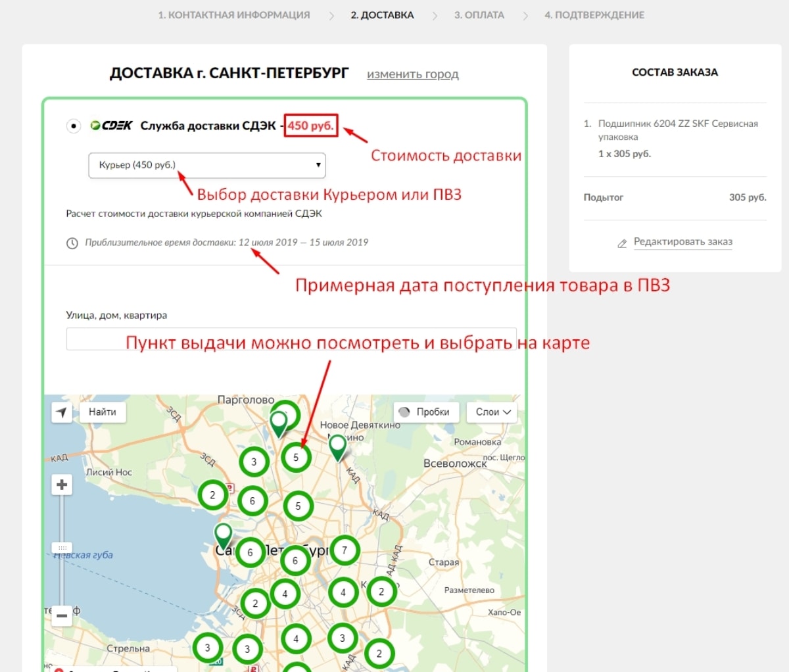The width and height of the screenshot is (789, 672).
Task: Click the green pin on the western coast
Action: (224, 535)
